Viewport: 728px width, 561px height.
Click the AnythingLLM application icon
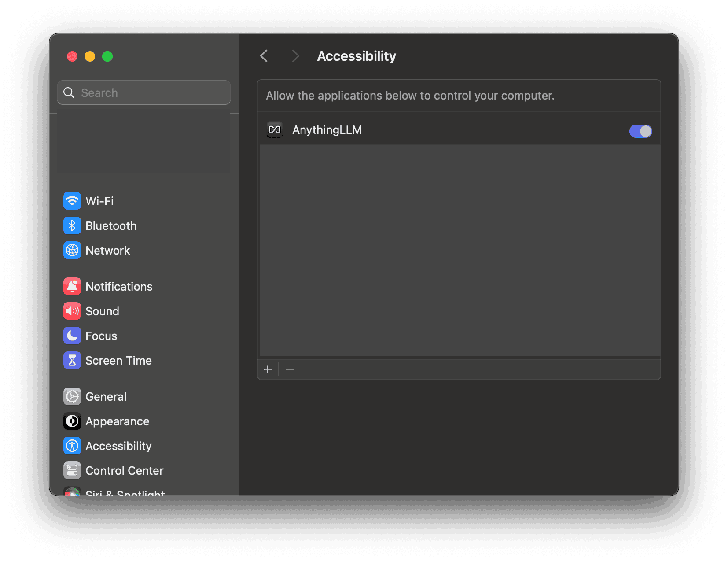[x=274, y=129]
